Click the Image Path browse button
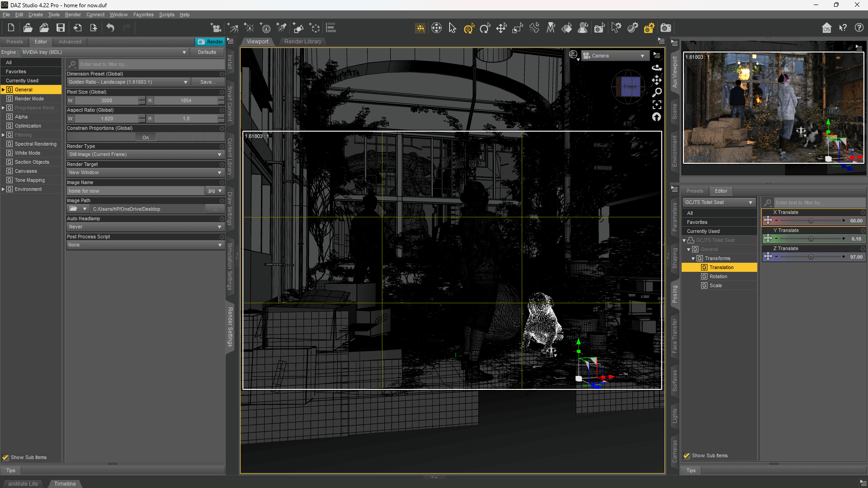Viewport: 868px width, 488px height. pos(215,209)
